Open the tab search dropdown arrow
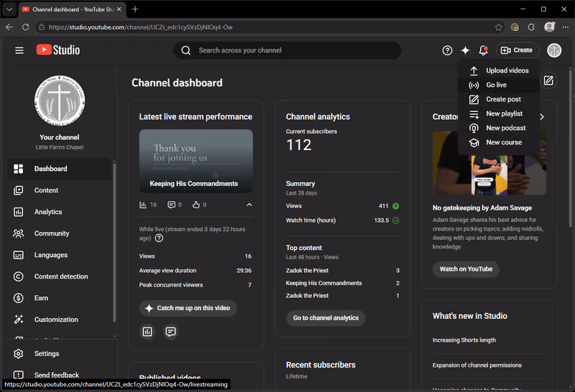Screen dimensions: 575x392 pyautogui.click(x=9, y=9)
